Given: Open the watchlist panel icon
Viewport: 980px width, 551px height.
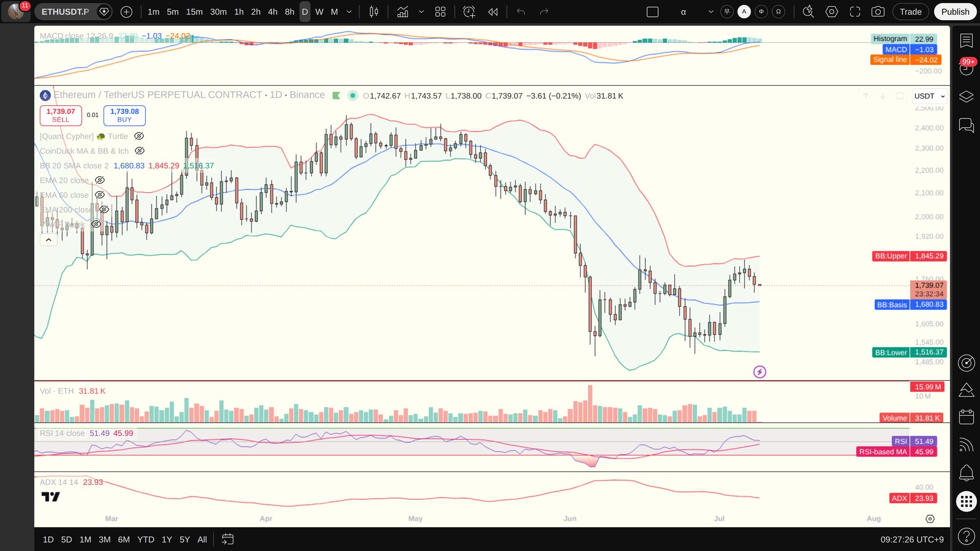Looking at the screenshot, I should (x=967, y=40).
